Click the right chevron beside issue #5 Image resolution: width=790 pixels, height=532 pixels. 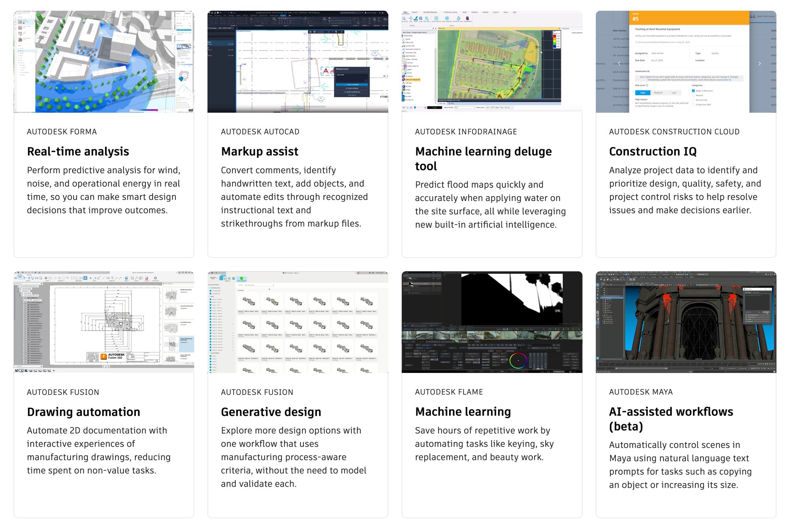pos(760,64)
